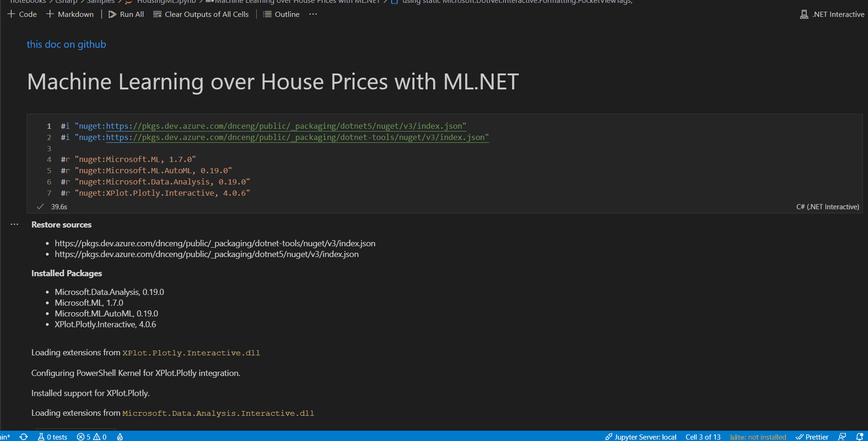Place cursor on Microsoft.Data.Analysis 0.19.0 code line
868x441 pixels.
(156, 182)
